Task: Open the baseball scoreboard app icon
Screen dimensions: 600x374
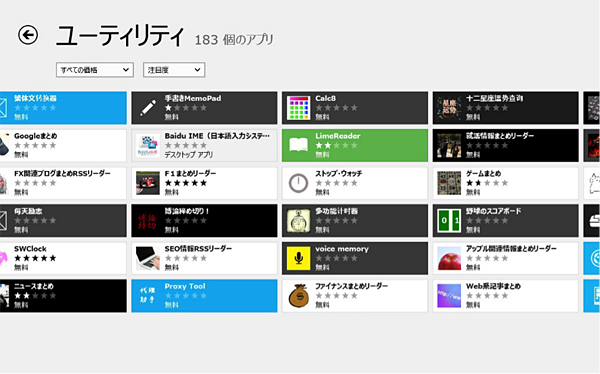Action: [x=449, y=221]
